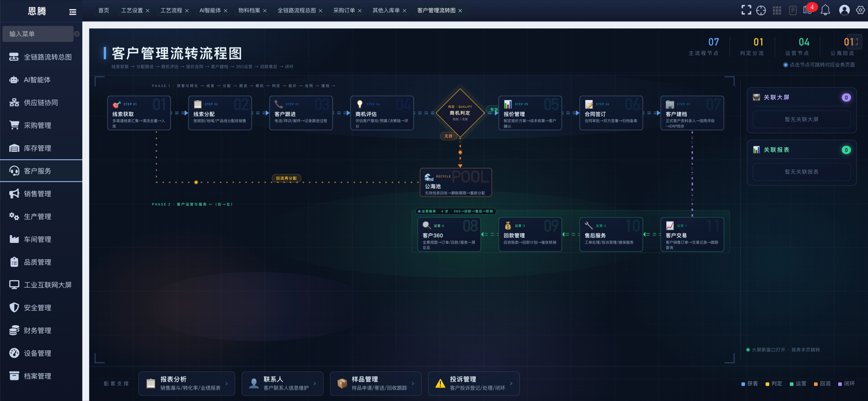
Task: Open the 全链路流转总图 sidebar item
Action: click(41, 57)
